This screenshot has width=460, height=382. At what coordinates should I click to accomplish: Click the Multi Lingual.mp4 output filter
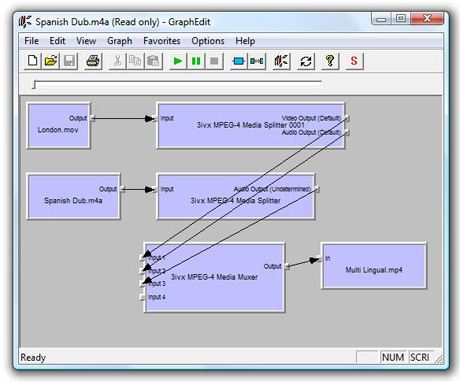[x=374, y=266]
